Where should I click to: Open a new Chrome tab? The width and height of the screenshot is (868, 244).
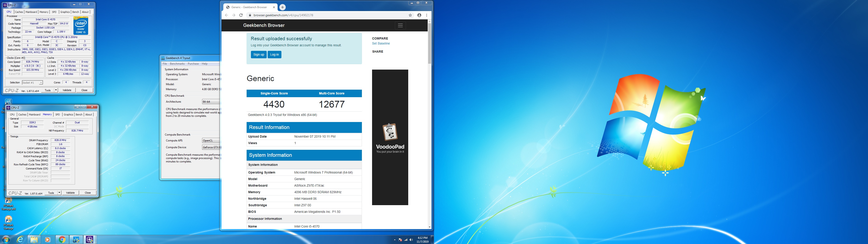pyautogui.click(x=282, y=7)
